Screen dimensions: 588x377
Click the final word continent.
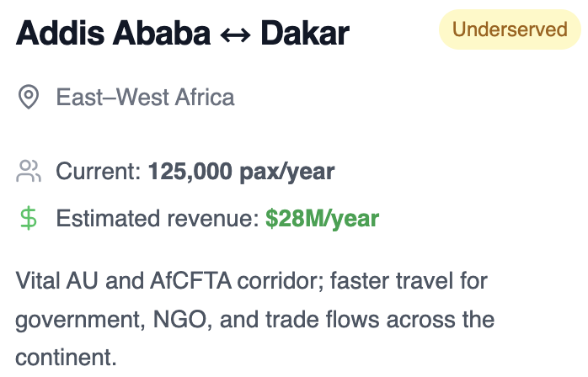click(66, 358)
